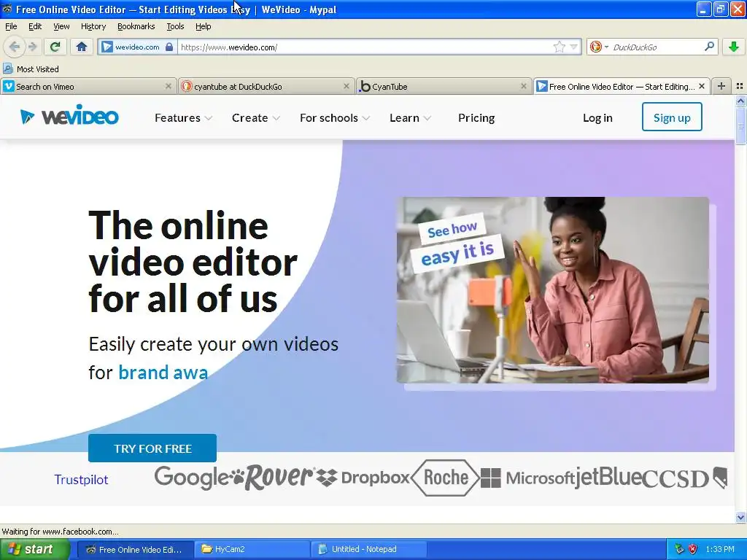Close the Free Online Video Editor tab
Image resolution: width=747 pixels, height=560 pixels.
point(701,86)
